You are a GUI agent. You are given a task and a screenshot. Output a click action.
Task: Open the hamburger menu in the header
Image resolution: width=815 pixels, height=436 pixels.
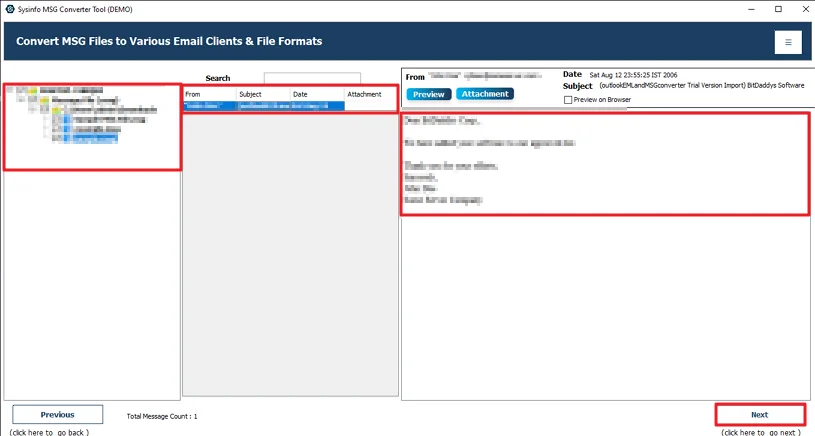click(x=788, y=42)
